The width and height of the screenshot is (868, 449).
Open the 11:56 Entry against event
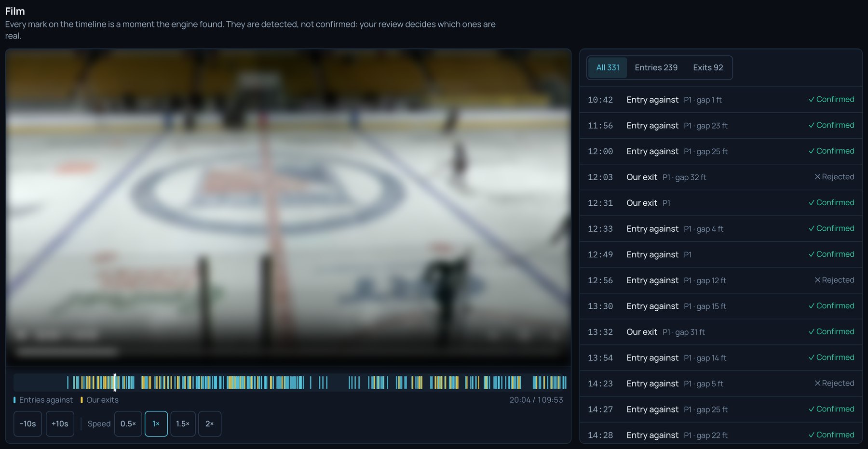point(721,126)
